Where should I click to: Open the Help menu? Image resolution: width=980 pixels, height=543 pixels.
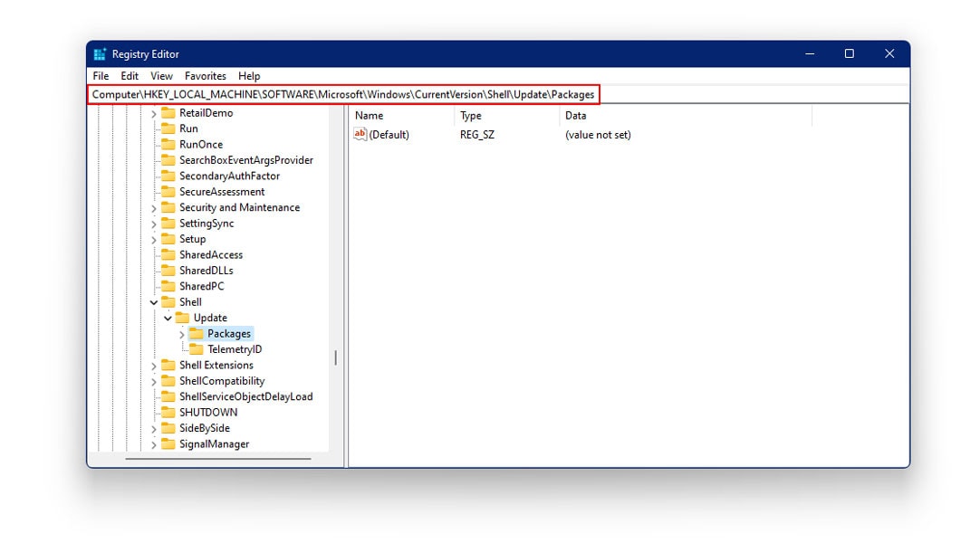tap(249, 75)
